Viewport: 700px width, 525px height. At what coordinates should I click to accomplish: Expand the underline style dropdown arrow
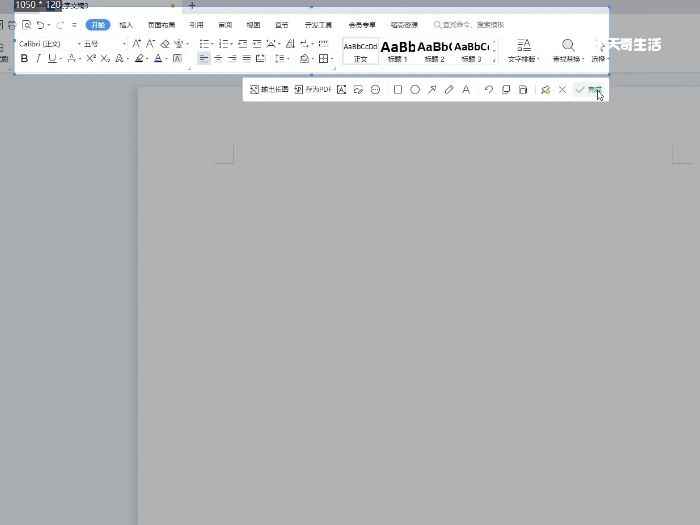click(x=61, y=58)
